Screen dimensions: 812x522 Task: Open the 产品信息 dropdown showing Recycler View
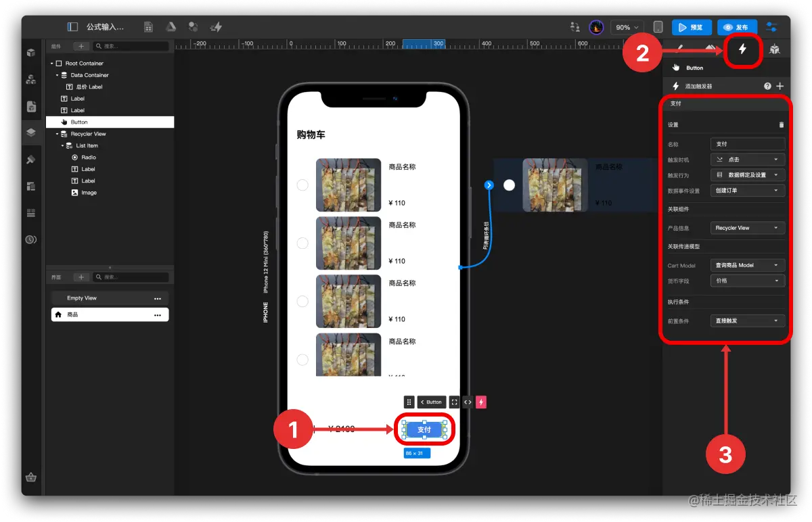tap(748, 228)
